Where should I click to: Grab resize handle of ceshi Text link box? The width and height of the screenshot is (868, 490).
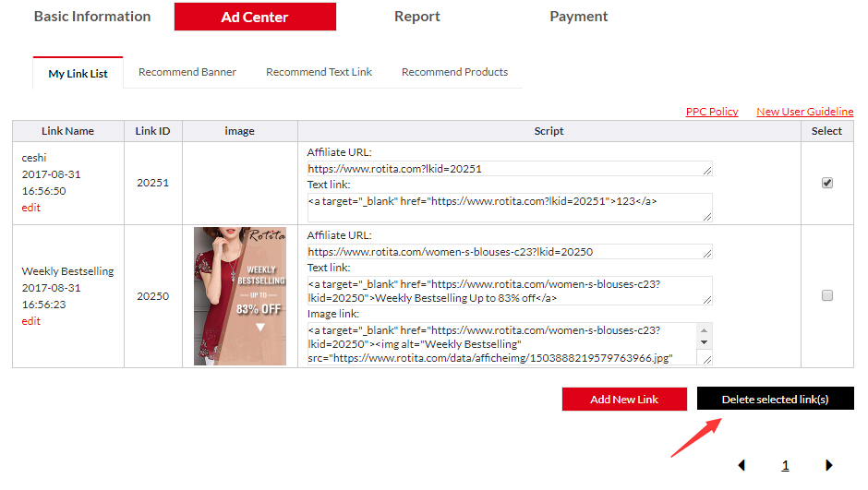tap(707, 217)
